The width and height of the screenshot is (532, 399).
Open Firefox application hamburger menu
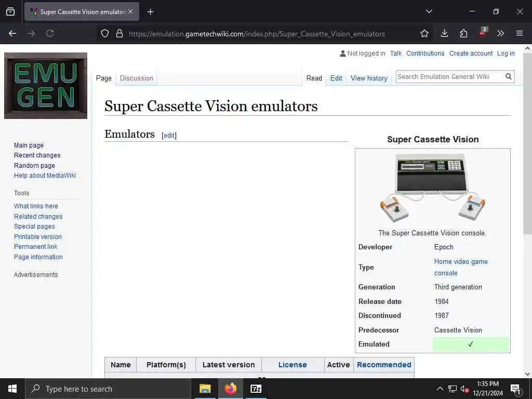point(520,33)
